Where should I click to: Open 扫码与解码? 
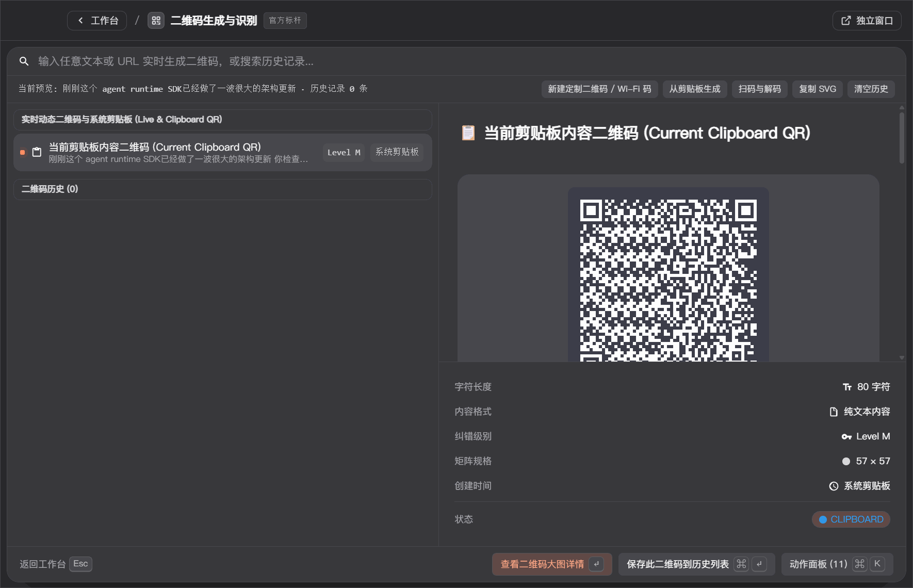(x=759, y=89)
